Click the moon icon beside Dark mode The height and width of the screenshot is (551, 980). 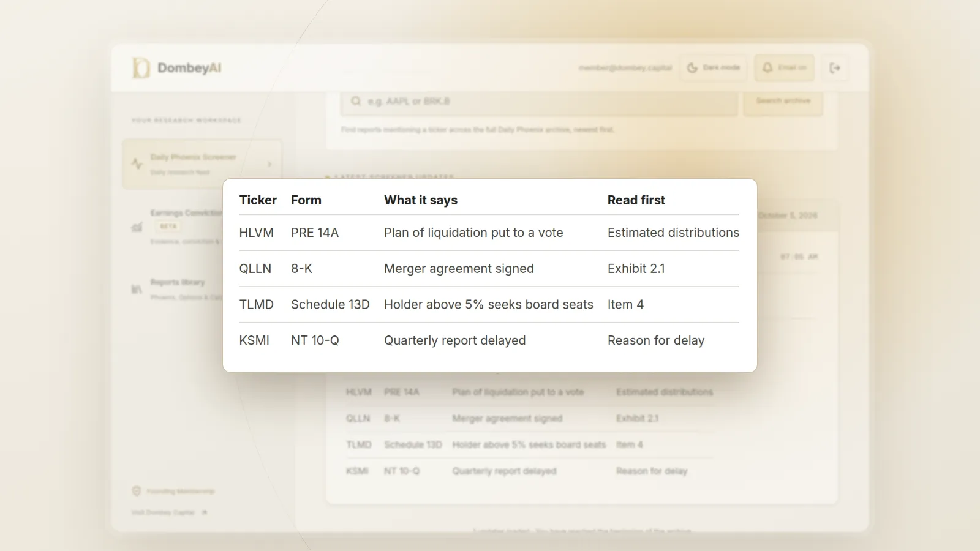tap(692, 68)
